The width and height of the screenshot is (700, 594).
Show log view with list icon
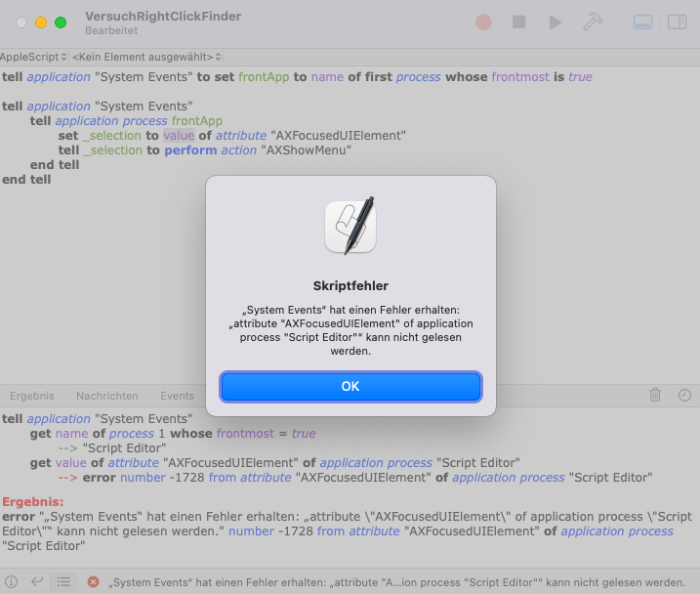[63, 581]
